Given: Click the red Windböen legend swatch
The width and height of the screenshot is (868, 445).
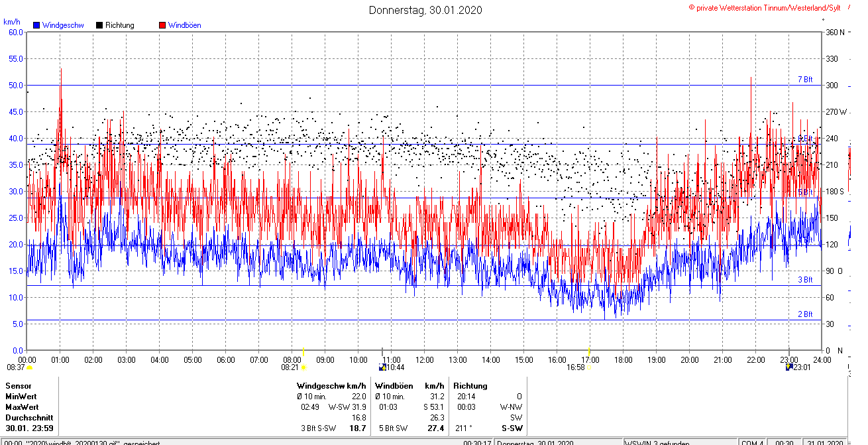Looking at the screenshot, I should (x=162, y=25).
